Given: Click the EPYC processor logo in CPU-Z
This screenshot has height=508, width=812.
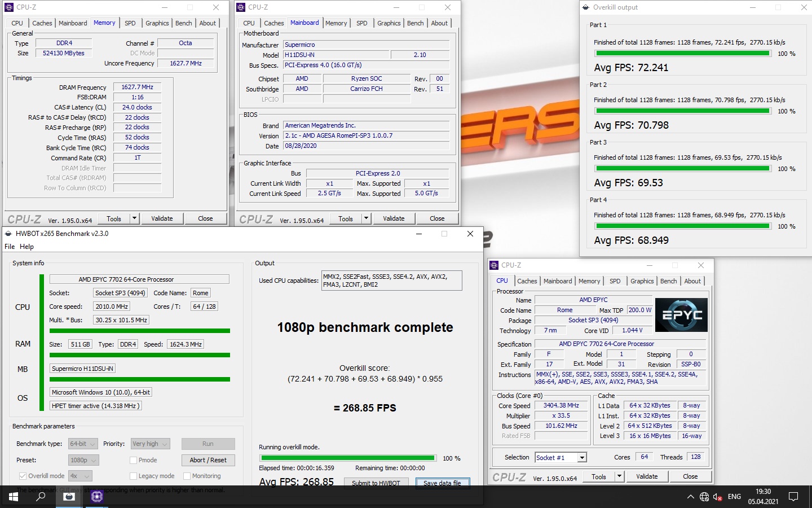Looking at the screenshot, I should (x=681, y=315).
